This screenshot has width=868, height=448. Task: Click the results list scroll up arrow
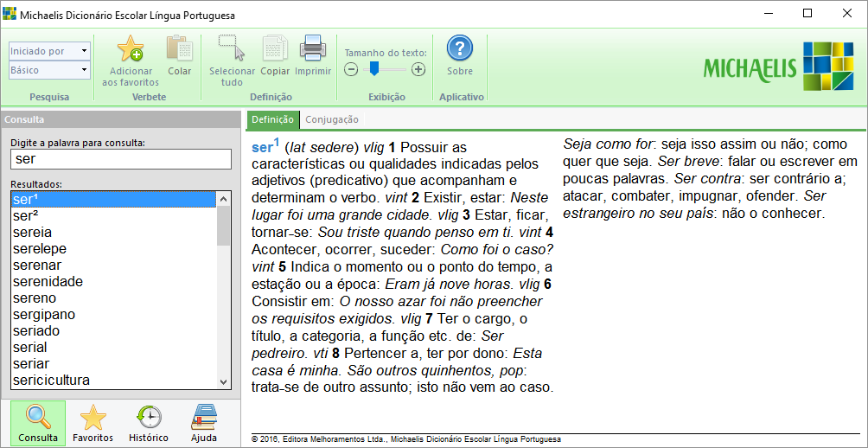[x=223, y=199]
